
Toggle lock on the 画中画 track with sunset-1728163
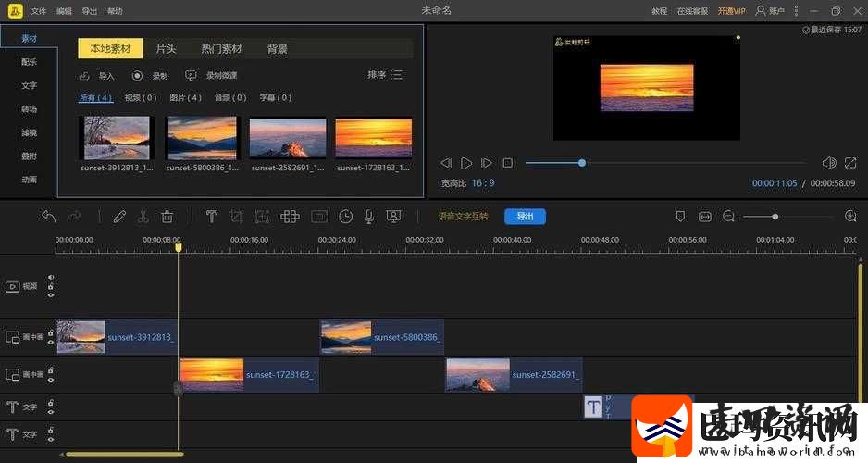(51, 370)
